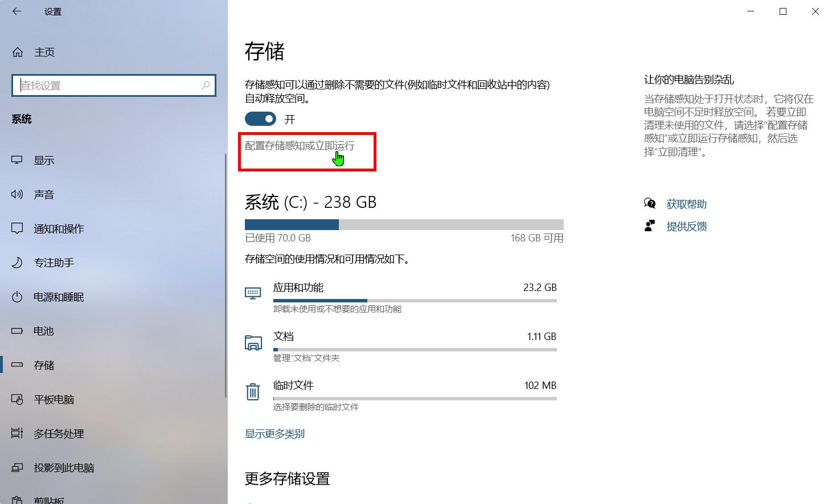Click the 获取帮助 link
This screenshot has width=832, height=504.
pyautogui.click(x=686, y=203)
